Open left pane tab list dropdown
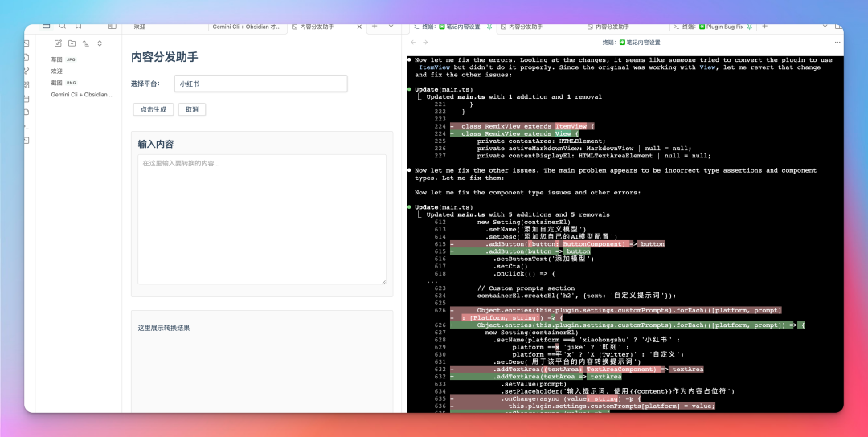 (391, 26)
